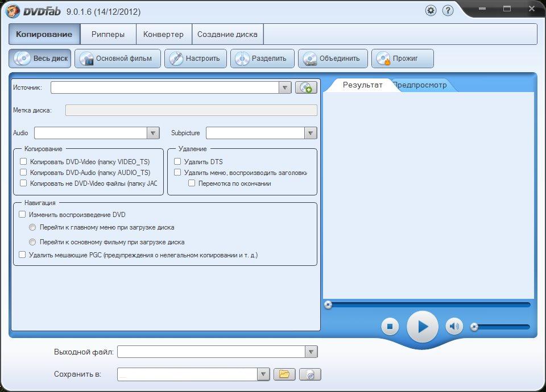Browse for output folder icon
Viewport: 546px width, 392px height.
(x=284, y=374)
